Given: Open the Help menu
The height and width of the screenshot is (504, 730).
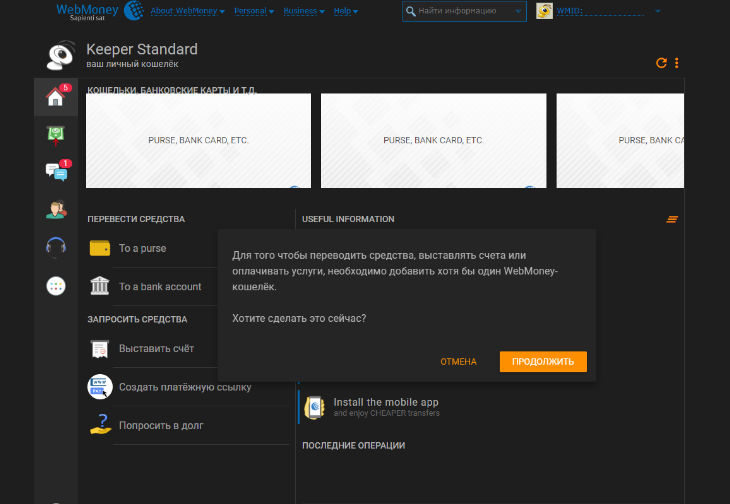Looking at the screenshot, I should (x=345, y=11).
